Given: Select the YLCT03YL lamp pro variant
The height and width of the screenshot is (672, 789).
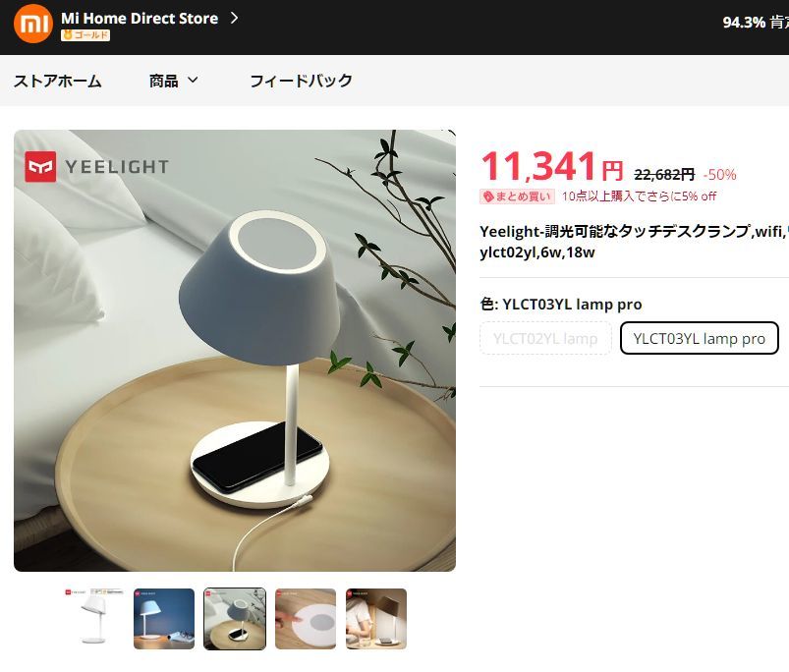Looking at the screenshot, I should click(x=700, y=338).
